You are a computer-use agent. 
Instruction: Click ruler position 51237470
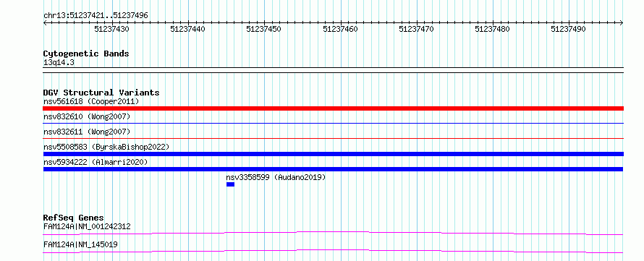click(x=417, y=29)
